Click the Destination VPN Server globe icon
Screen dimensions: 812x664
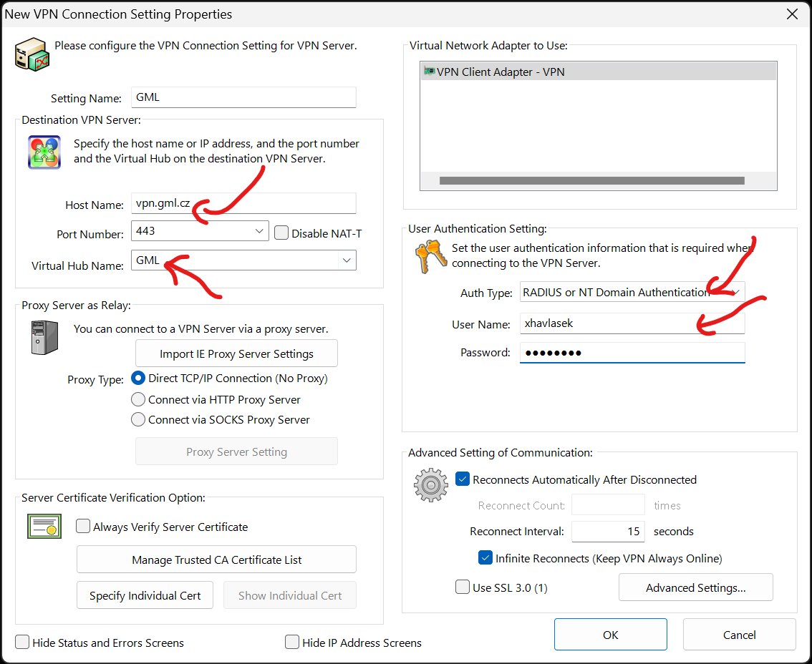coord(44,152)
